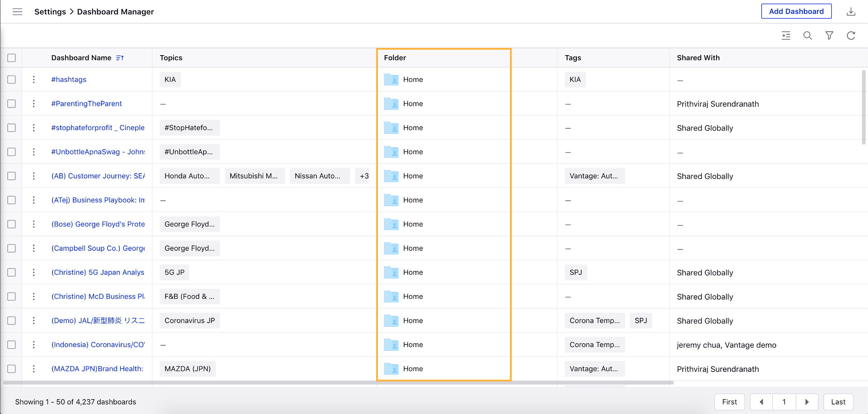Go to next page arrow
This screenshot has width=868, height=414.
(x=807, y=402)
